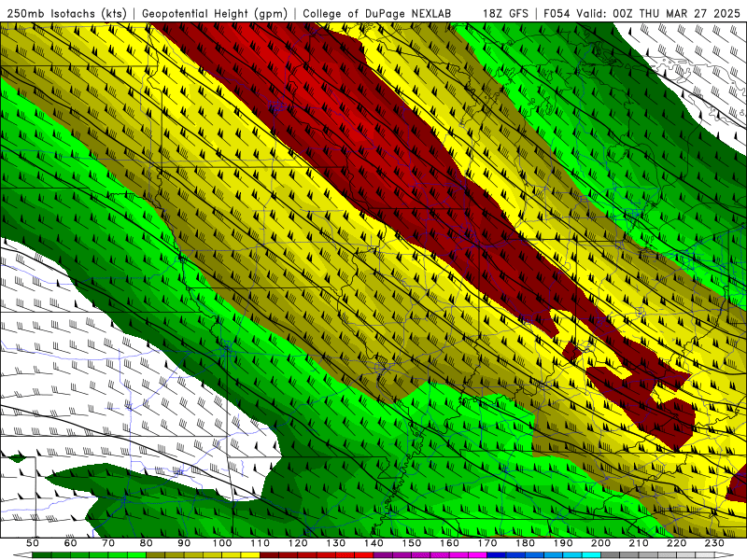
Task: Select the dark gray swatch starting at 200 kts
Action: 611,554
